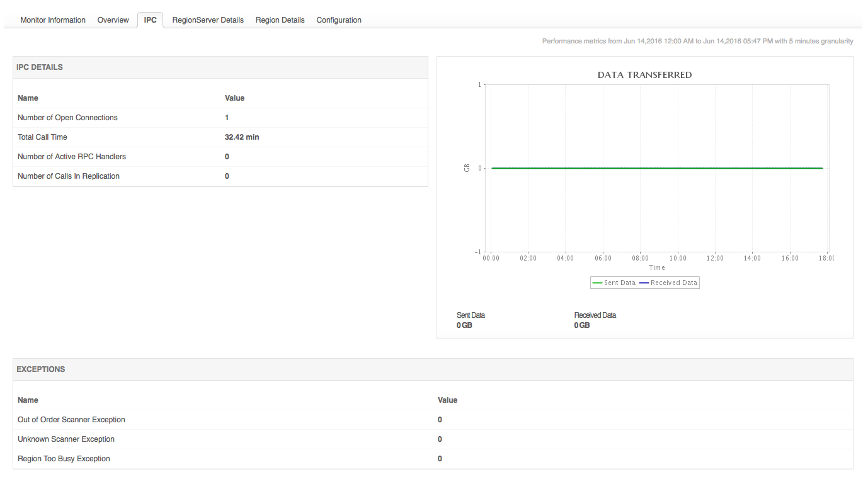
Task: Click the 06:00 time axis label
Action: [603, 258]
